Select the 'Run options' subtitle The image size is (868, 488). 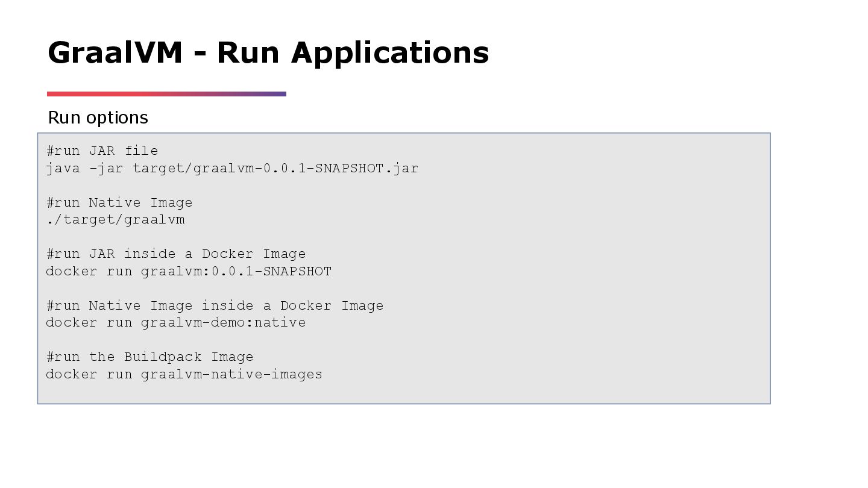point(98,117)
